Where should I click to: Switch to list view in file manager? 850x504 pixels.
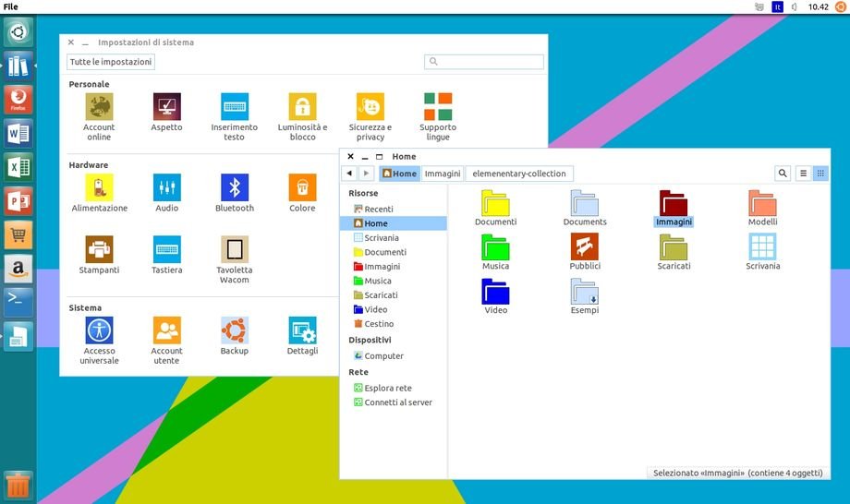pyautogui.click(x=804, y=174)
